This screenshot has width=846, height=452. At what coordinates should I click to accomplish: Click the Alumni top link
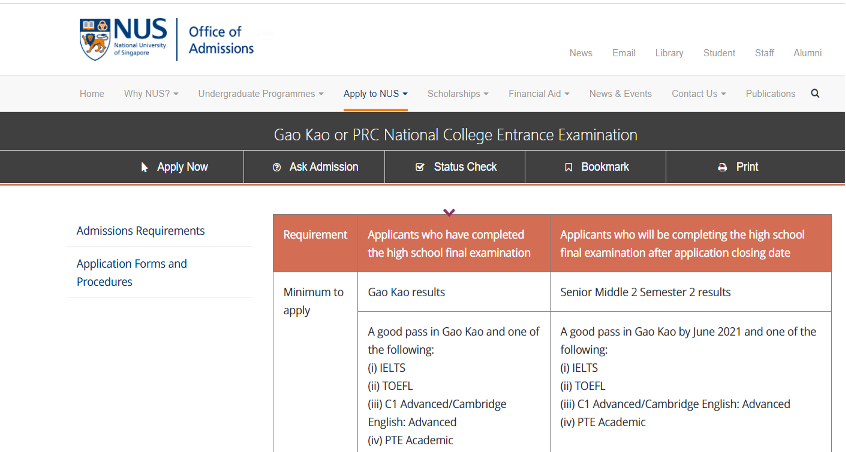pos(807,53)
